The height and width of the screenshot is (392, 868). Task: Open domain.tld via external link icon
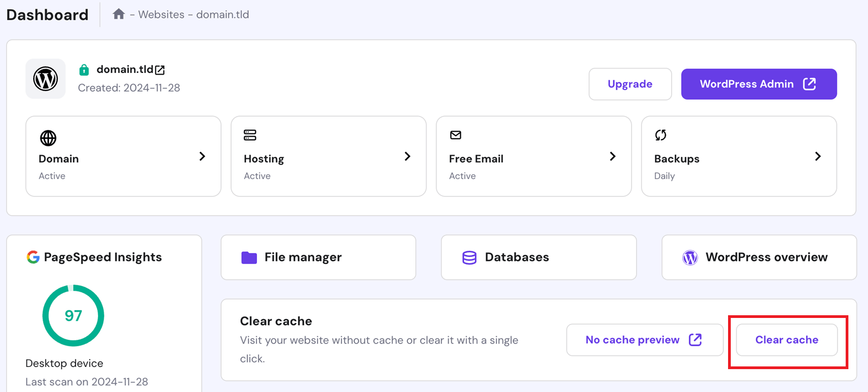(x=160, y=70)
